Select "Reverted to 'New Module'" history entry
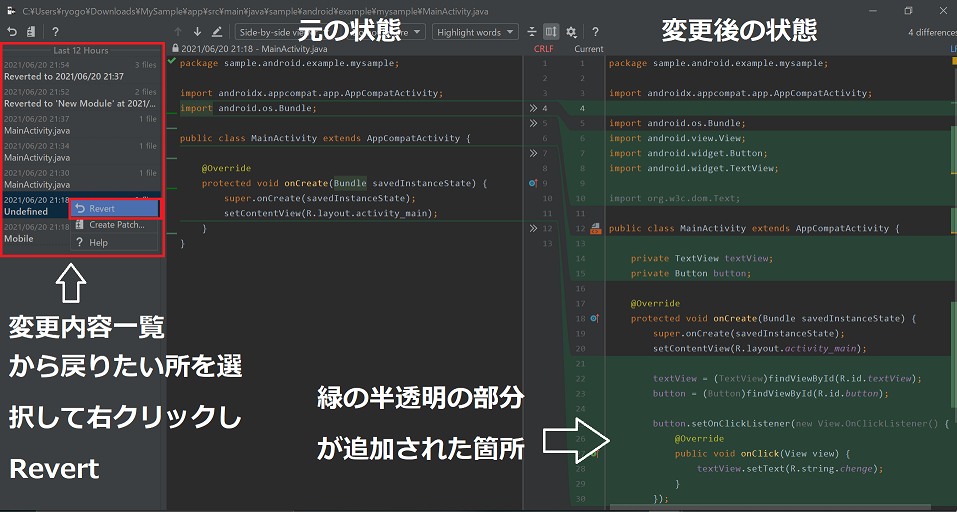Image resolution: width=957 pixels, height=512 pixels. pos(81,98)
